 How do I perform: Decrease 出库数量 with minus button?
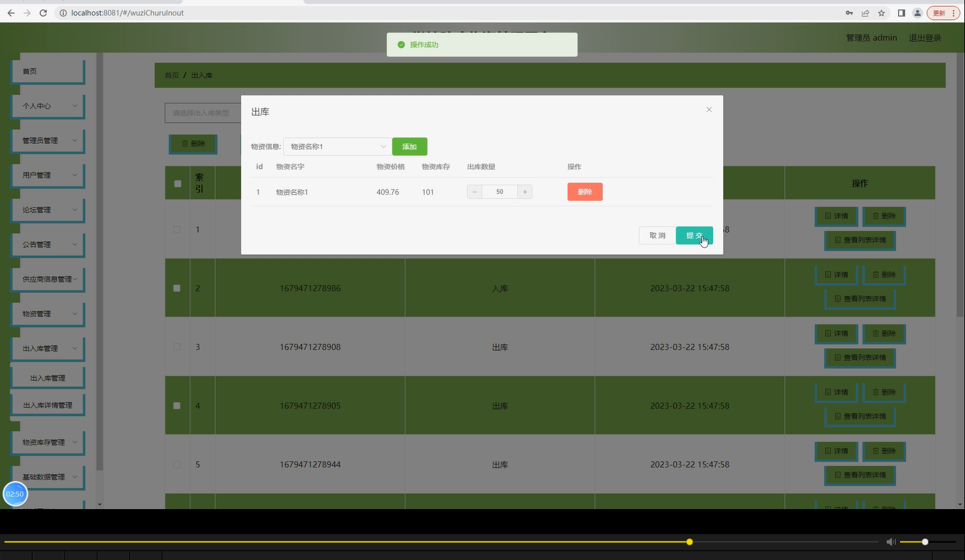[474, 192]
